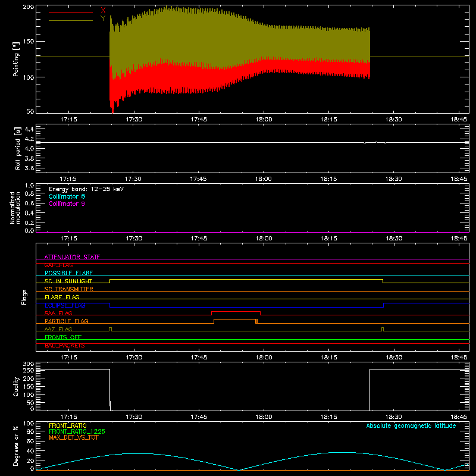Image resolution: width=476 pixels, height=476 pixels.
Task: Click the 17:30 label under the Pointing plot
Action: click(134, 120)
